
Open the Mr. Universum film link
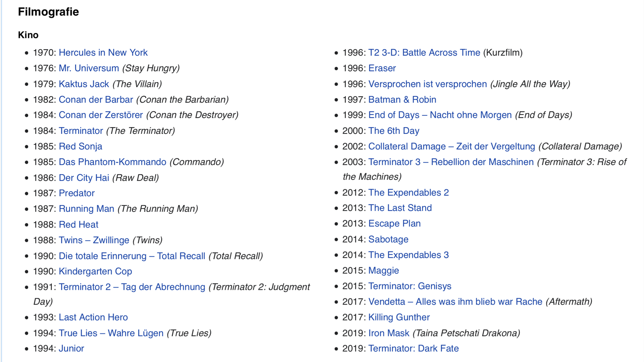pyautogui.click(x=89, y=68)
